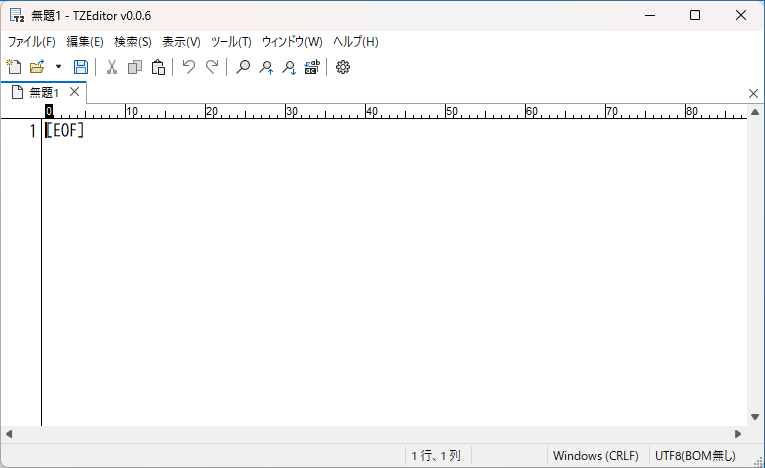Undo the last action
The image size is (765, 468).
click(x=189, y=67)
